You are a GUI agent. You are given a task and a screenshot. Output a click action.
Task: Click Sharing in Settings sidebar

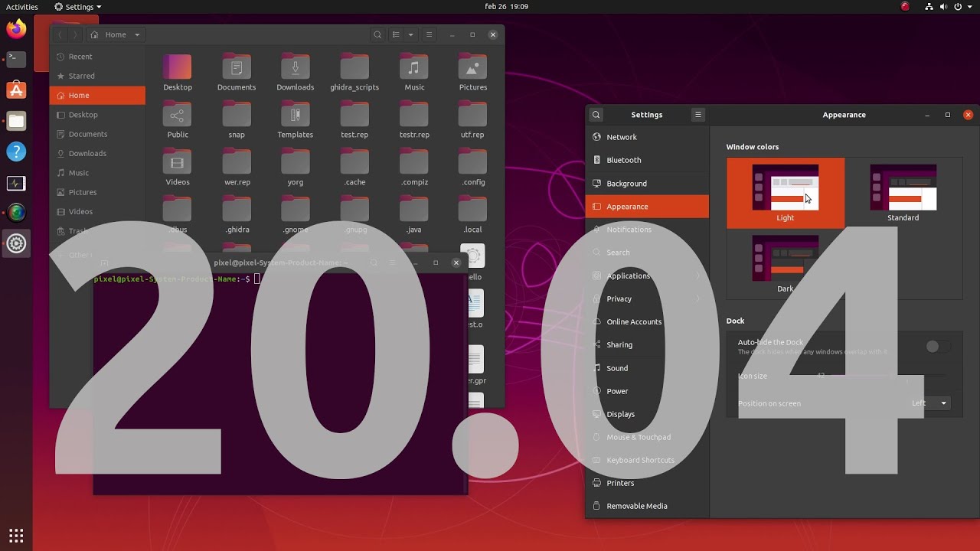coord(647,345)
